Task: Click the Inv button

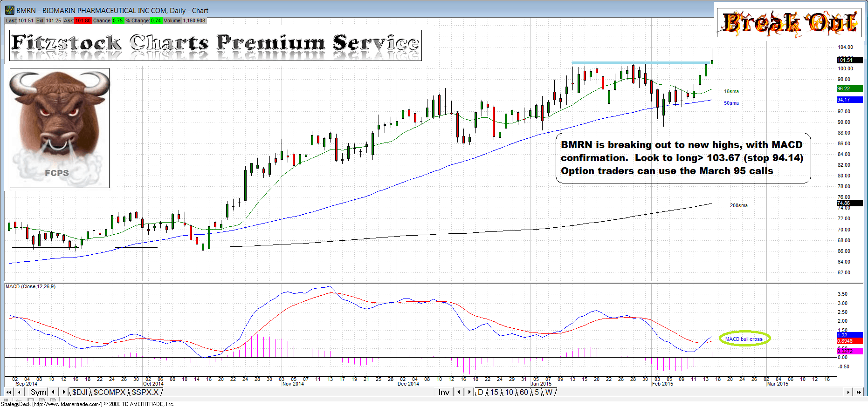Action: pyautogui.click(x=444, y=393)
